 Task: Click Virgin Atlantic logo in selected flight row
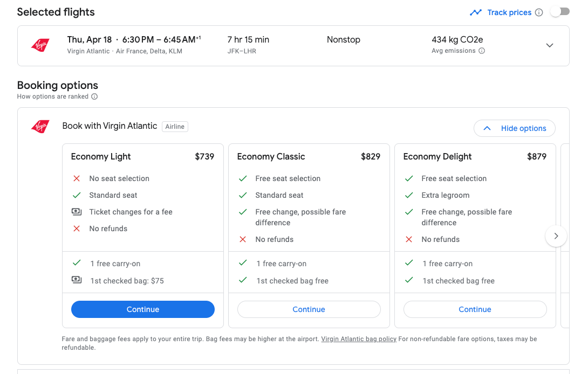(x=40, y=45)
